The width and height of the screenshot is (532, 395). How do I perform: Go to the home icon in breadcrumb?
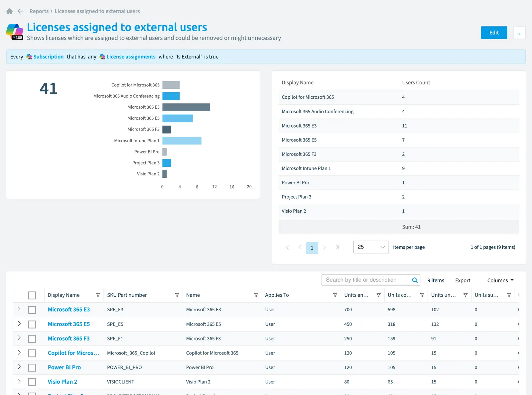[10, 11]
